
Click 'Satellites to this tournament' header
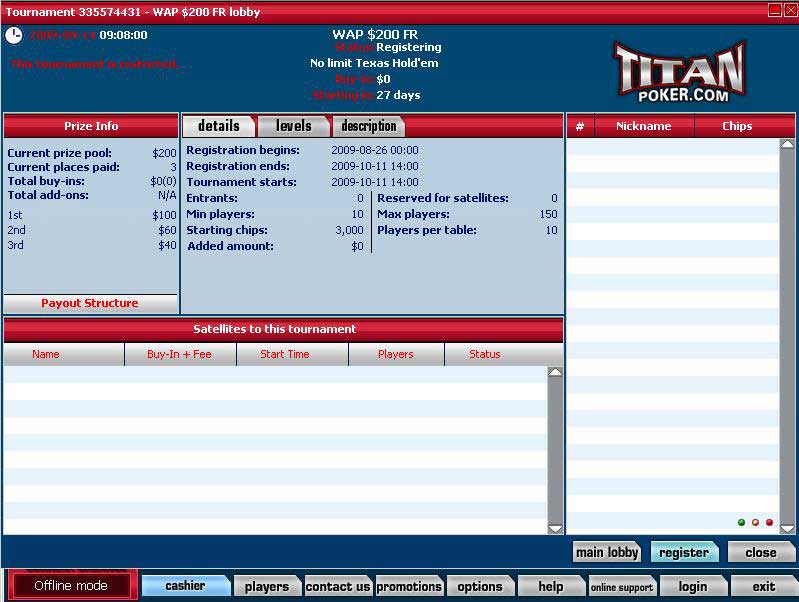[x=283, y=329]
